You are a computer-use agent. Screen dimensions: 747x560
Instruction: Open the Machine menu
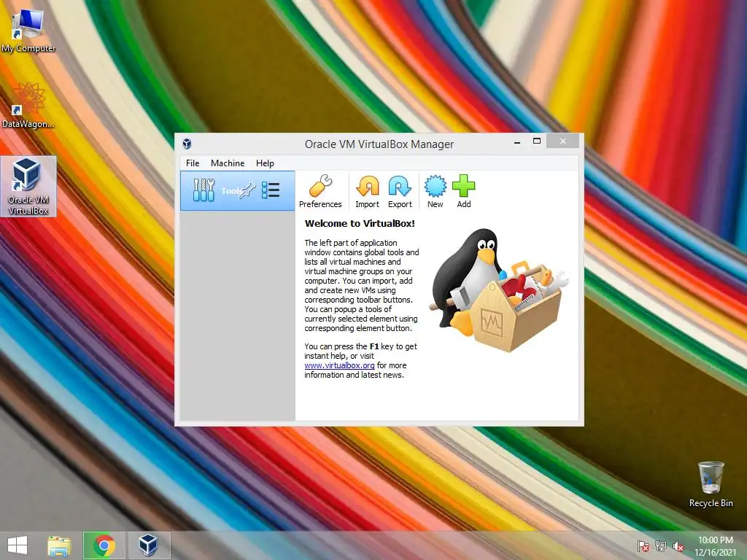pyautogui.click(x=228, y=163)
